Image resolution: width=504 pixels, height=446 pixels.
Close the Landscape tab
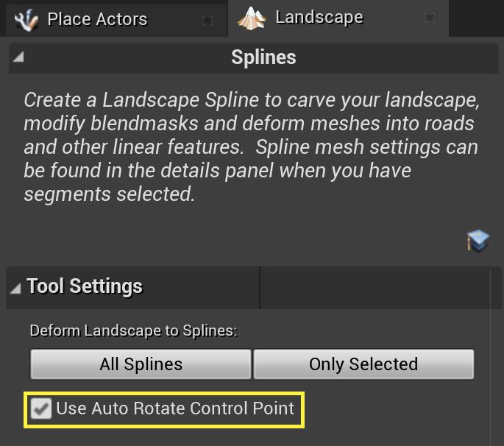click(x=430, y=18)
